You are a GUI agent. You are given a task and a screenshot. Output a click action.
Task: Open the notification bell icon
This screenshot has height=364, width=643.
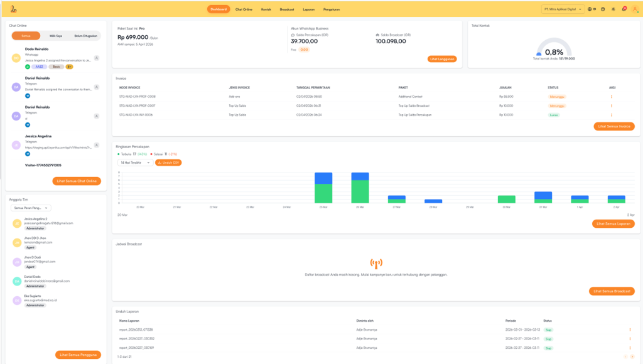pyautogui.click(x=624, y=9)
